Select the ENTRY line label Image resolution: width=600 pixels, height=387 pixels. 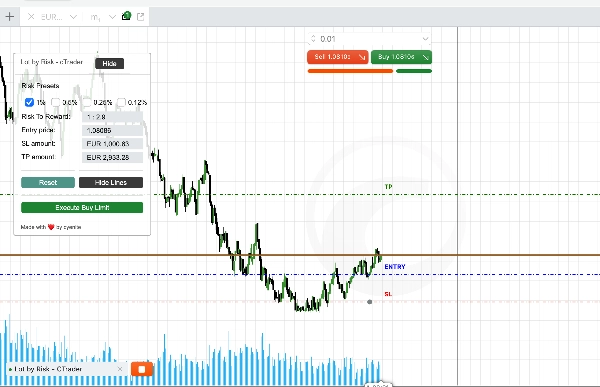tap(395, 267)
